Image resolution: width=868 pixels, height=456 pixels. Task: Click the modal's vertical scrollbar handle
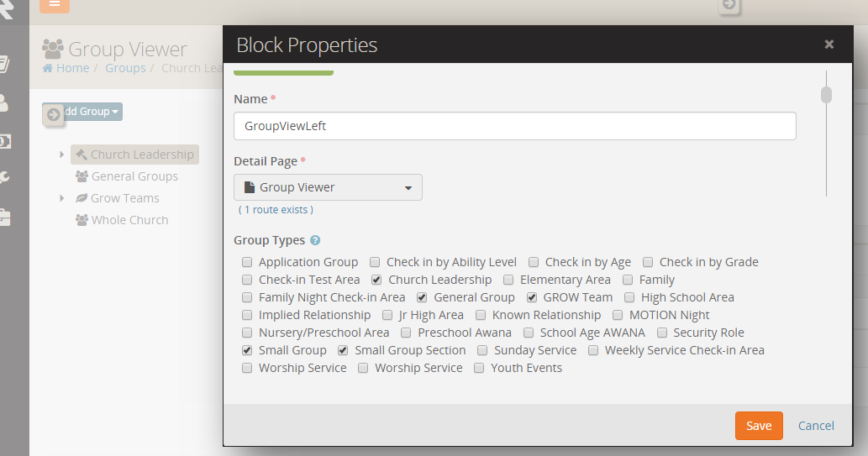827,95
